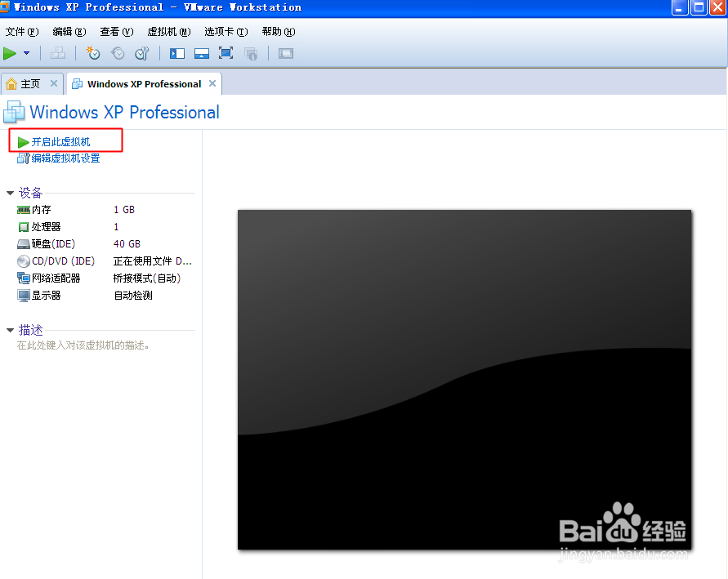Open the 虚拟机(M) menu
Image resolution: width=728 pixels, height=579 pixels.
click(x=169, y=32)
